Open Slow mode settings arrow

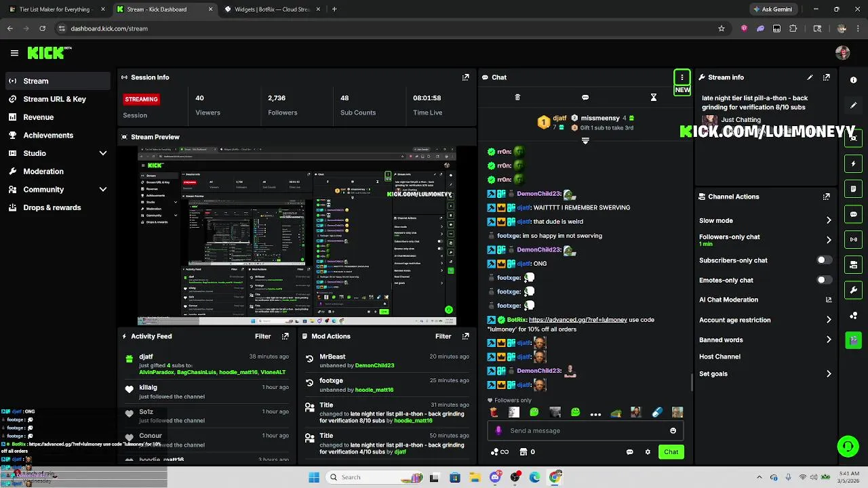pos(829,220)
